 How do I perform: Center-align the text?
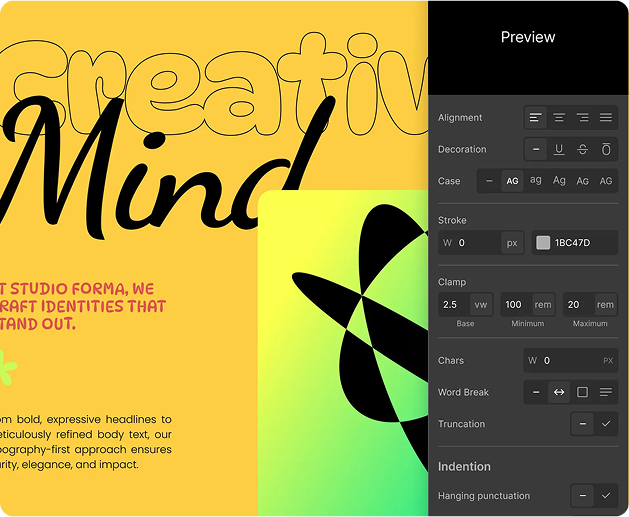tap(559, 118)
